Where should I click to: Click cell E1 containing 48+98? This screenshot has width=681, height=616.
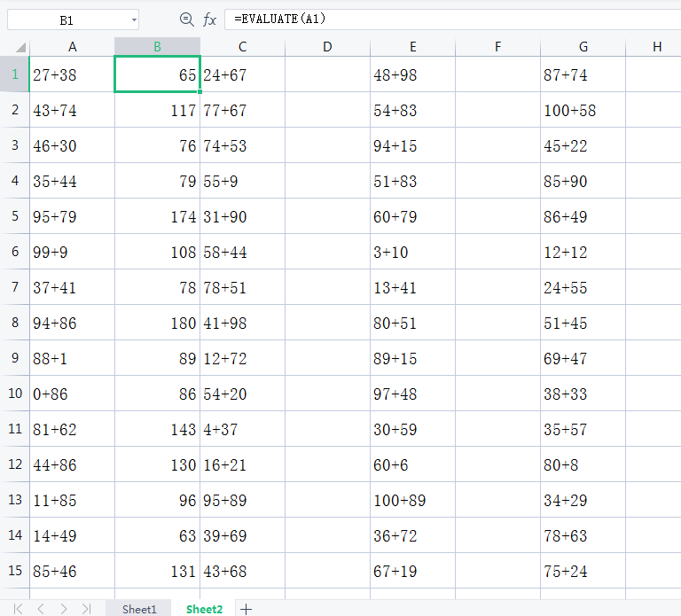(x=412, y=74)
